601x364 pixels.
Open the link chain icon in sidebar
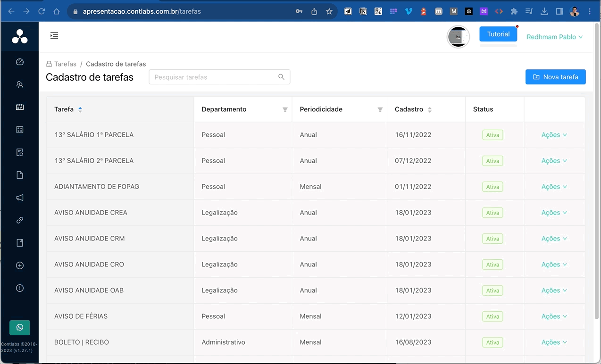[20, 220]
